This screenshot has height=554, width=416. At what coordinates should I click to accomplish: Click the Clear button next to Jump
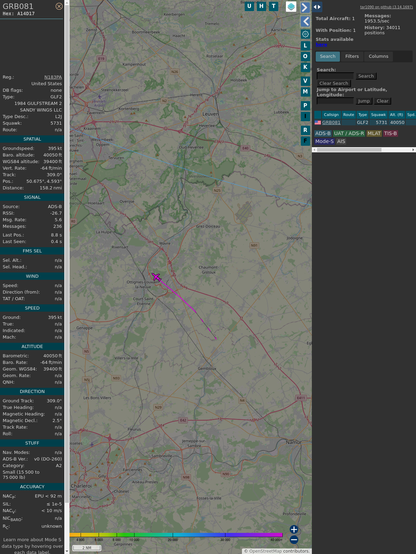tap(382, 101)
